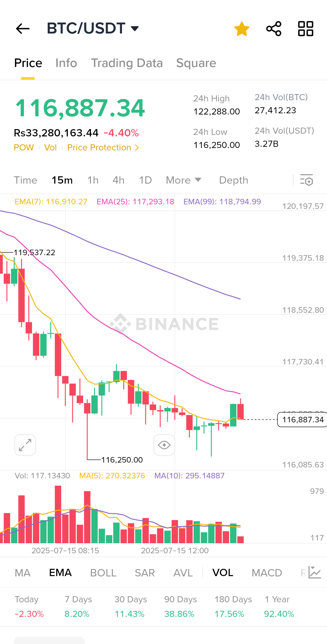Enable the MACD indicator
This screenshot has width=327, height=644.
[x=267, y=573]
